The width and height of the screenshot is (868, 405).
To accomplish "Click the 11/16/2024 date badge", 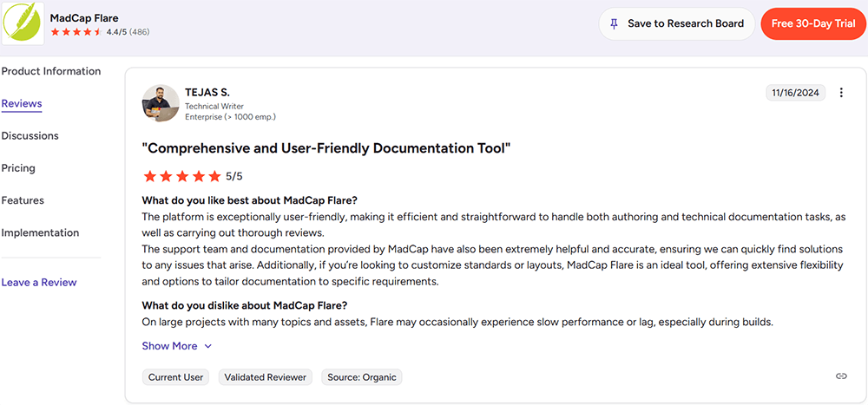I will [x=796, y=93].
